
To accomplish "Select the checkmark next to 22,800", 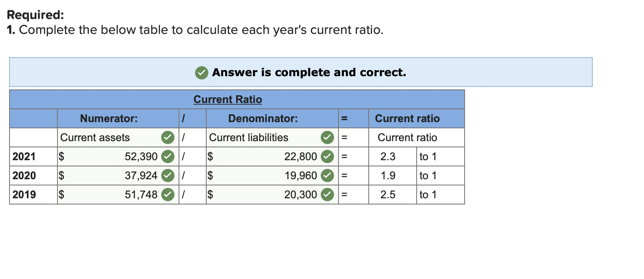I will point(327,156).
